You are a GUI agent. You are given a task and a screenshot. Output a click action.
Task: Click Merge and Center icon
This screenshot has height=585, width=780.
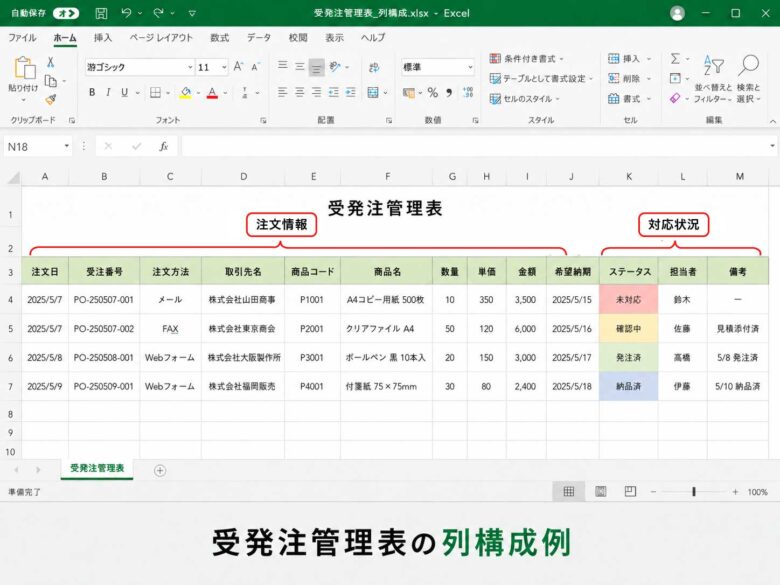(373, 93)
